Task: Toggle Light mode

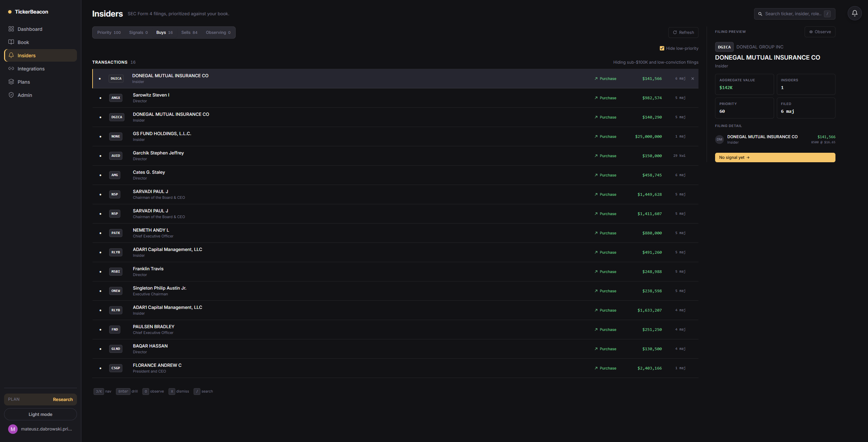Action: point(40,414)
